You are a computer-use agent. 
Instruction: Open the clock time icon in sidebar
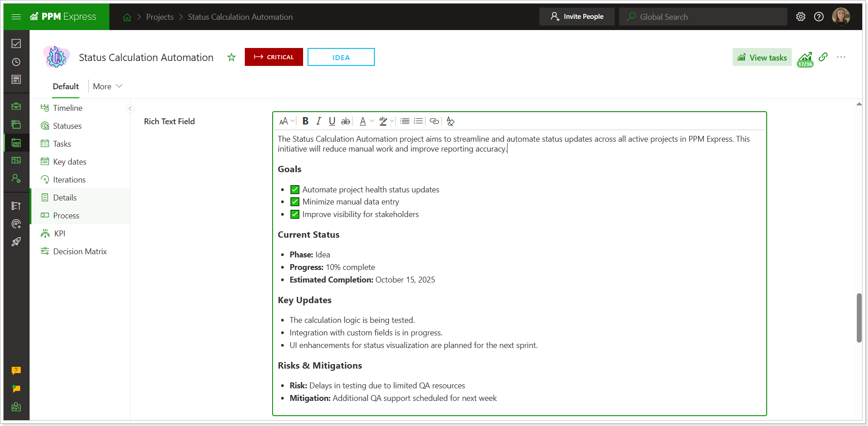point(16,62)
